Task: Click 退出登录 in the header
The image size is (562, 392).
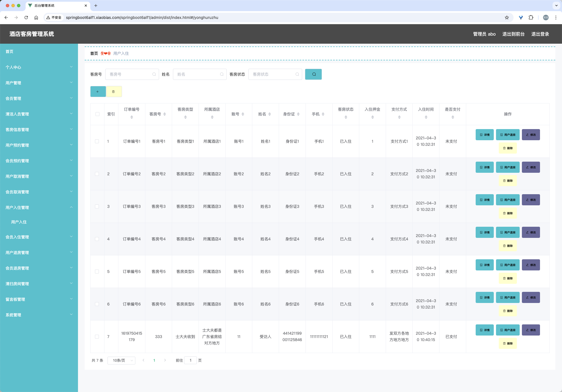Action: (540, 34)
